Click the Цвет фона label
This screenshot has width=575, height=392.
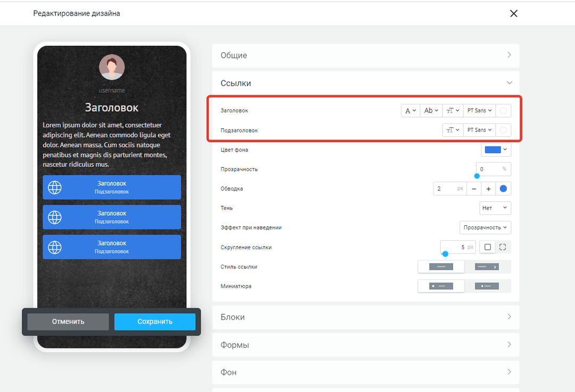click(x=234, y=150)
